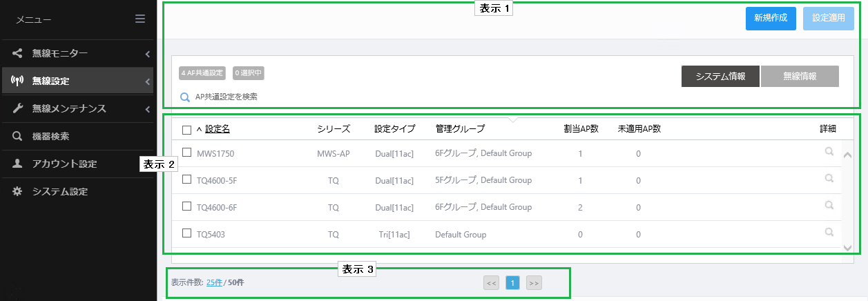This screenshot has width=868, height=301.
Task: Set display count to 25件
Action: [214, 282]
